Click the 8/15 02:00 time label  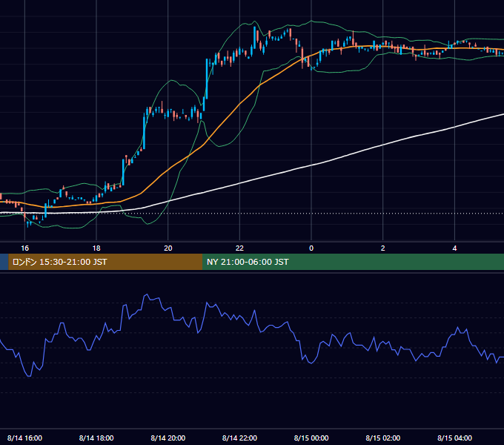point(383,438)
